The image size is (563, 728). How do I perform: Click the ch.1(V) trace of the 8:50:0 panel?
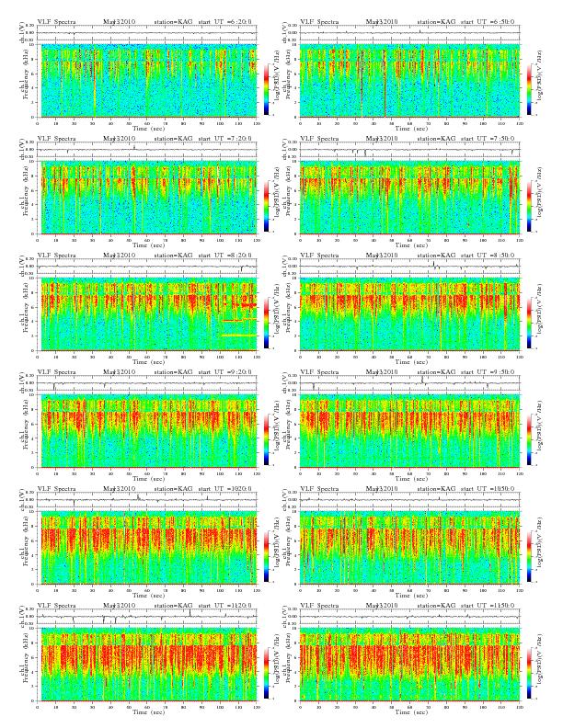tap(409, 267)
